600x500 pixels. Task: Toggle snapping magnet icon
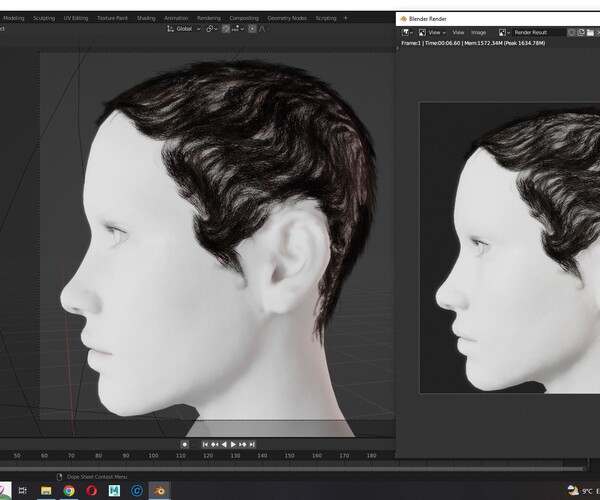pyautogui.click(x=226, y=29)
